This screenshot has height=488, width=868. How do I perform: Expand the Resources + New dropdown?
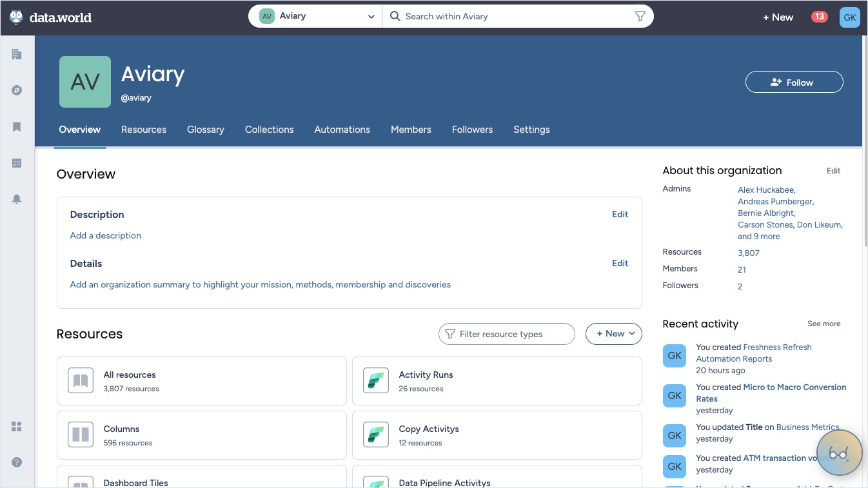click(613, 333)
